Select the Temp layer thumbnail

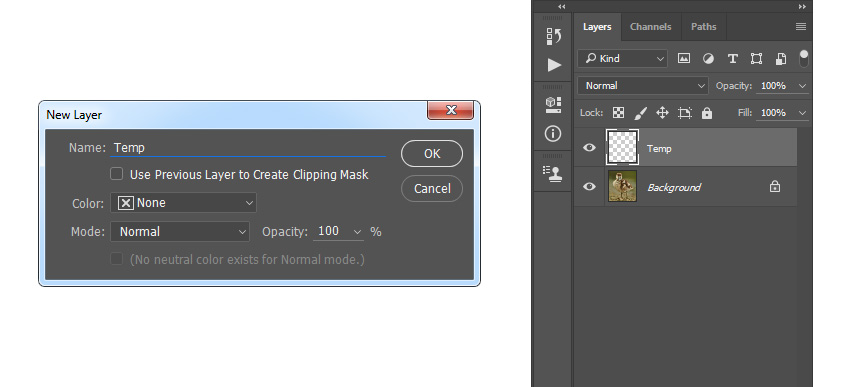point(622,147)
